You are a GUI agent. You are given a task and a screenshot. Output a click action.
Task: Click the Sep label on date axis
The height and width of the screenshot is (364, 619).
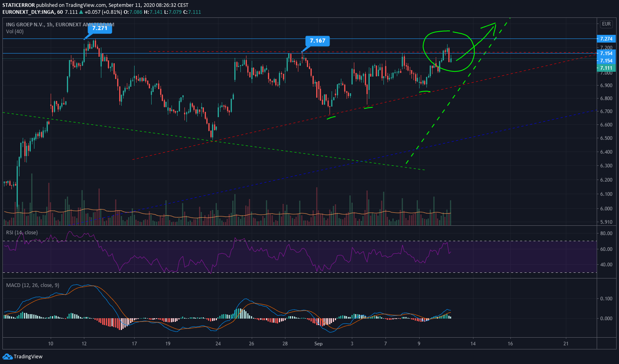319,344
